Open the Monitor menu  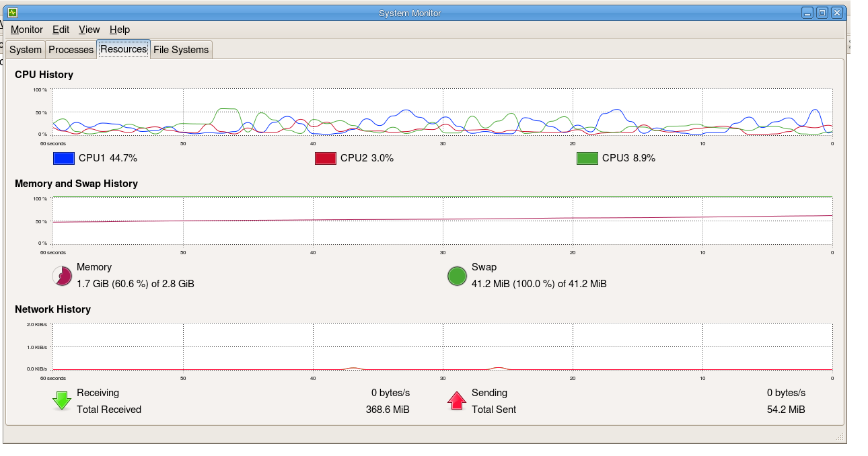26,30
